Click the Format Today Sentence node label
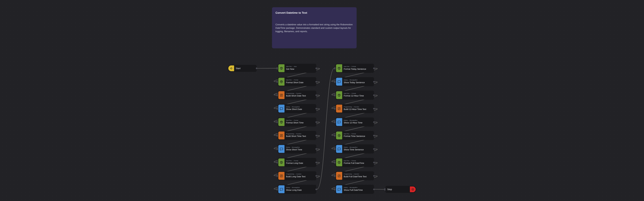 [x=355, y=69]
